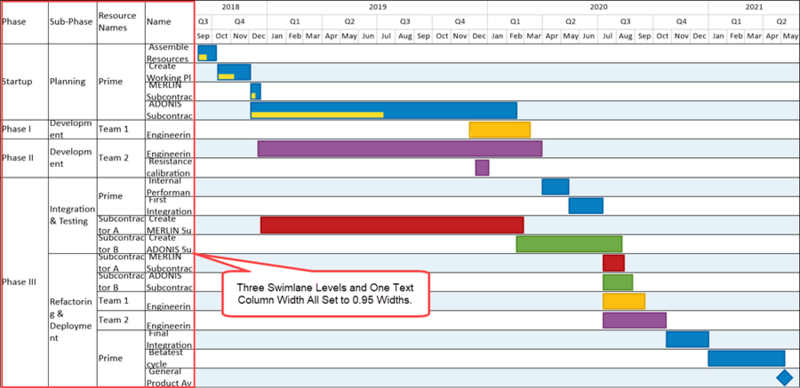Select the Internal Performan blue bar
This screenshot has width=800, height=388.
[555, 187]
